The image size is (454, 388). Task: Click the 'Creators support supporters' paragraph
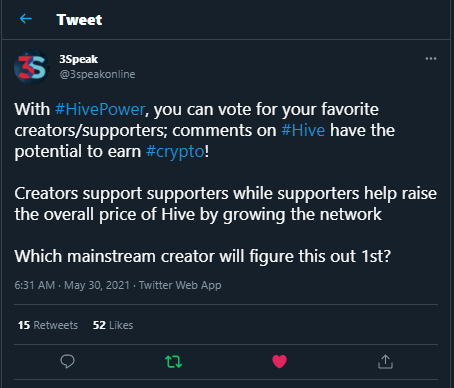(226, 204)
